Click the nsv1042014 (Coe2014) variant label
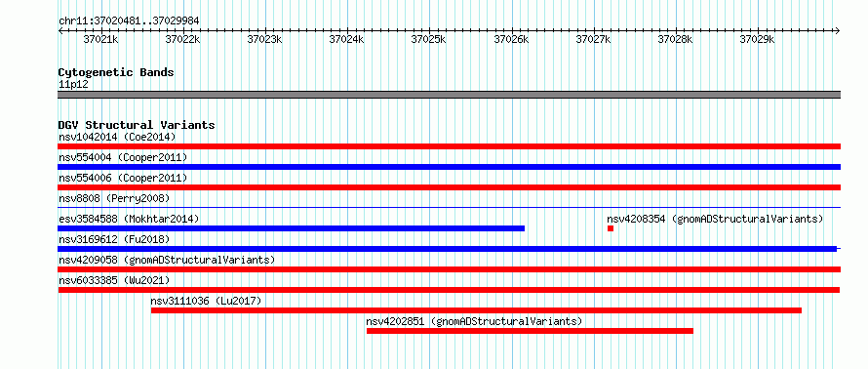Screen dimensions: 868x369 pos(117,137)
